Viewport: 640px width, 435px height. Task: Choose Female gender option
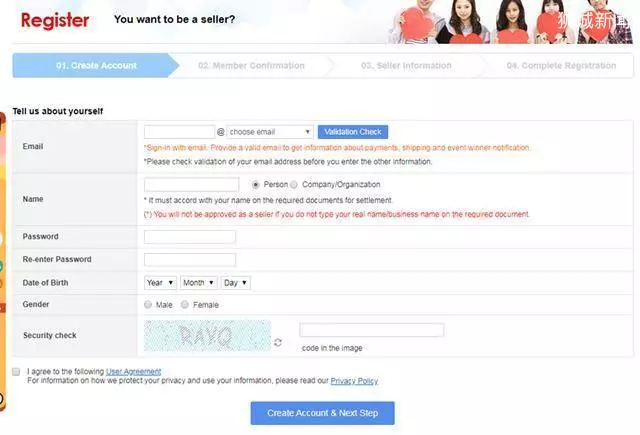coord(184,304)
